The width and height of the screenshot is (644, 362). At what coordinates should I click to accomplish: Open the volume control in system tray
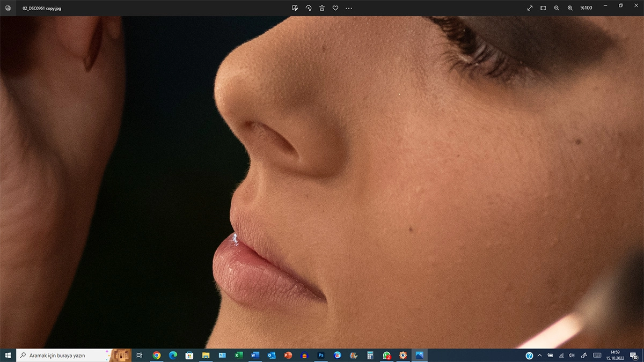coord(572,355)
